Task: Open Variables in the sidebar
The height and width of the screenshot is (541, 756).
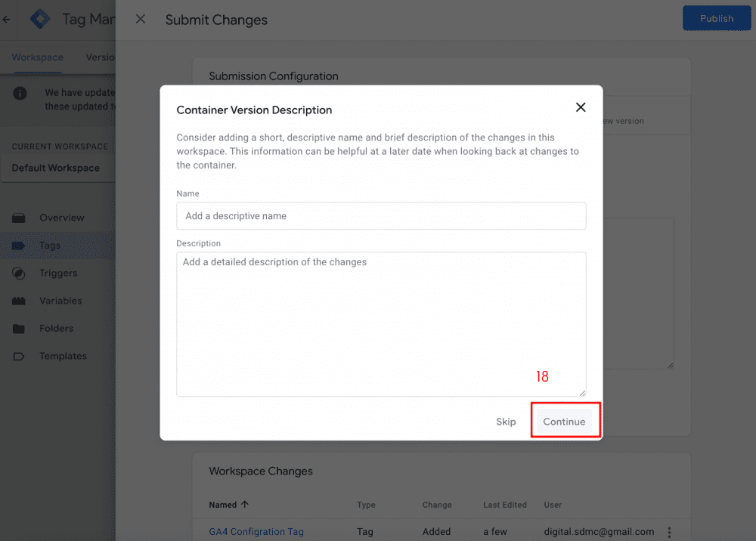Action: [x=60, y=301]
